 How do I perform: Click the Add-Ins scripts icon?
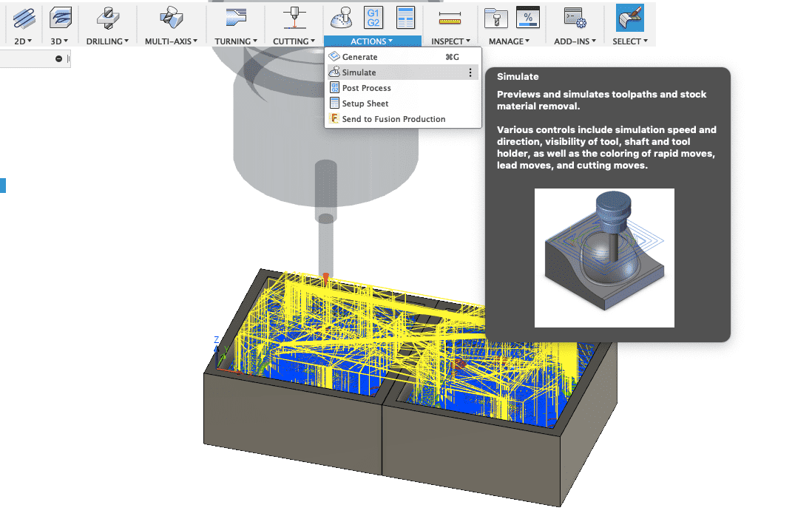575,18
